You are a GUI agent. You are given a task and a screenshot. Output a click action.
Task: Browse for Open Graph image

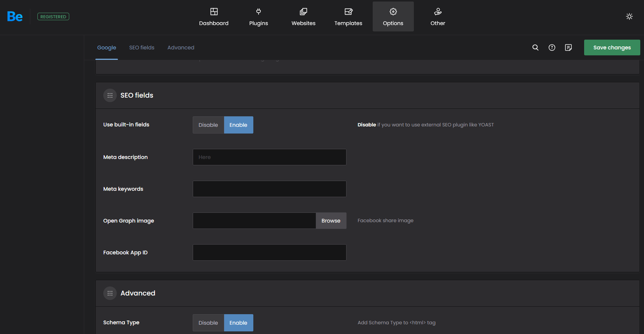(331, 221)
